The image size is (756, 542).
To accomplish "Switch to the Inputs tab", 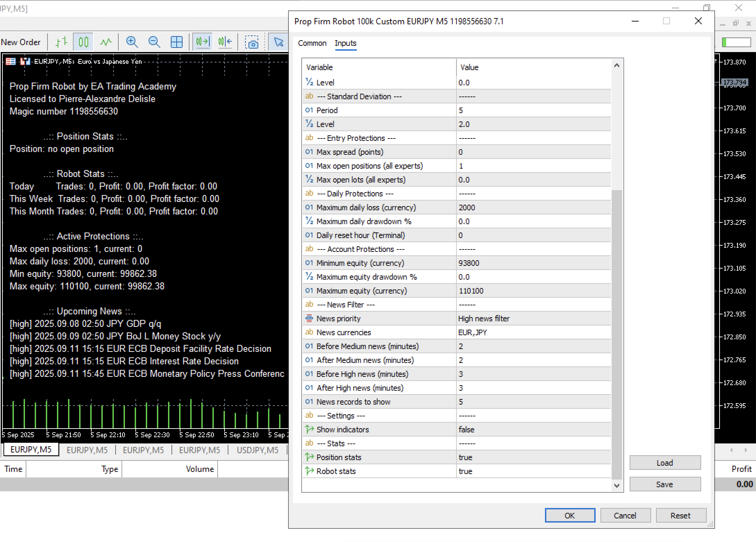I will 345,43.
